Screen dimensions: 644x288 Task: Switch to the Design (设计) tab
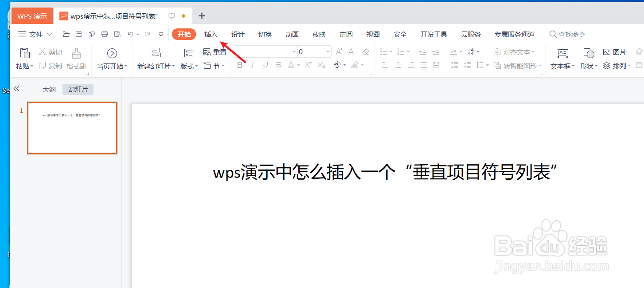[238, 34]
